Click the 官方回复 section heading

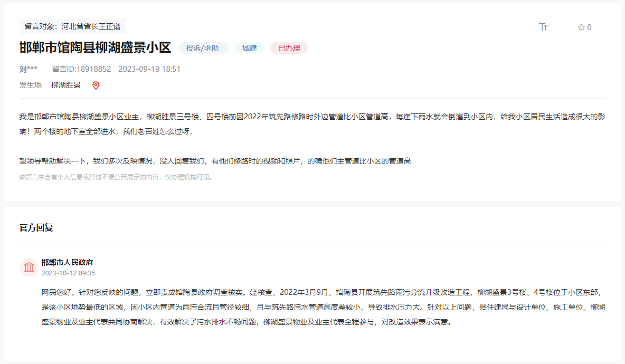(x=36, y=227)
